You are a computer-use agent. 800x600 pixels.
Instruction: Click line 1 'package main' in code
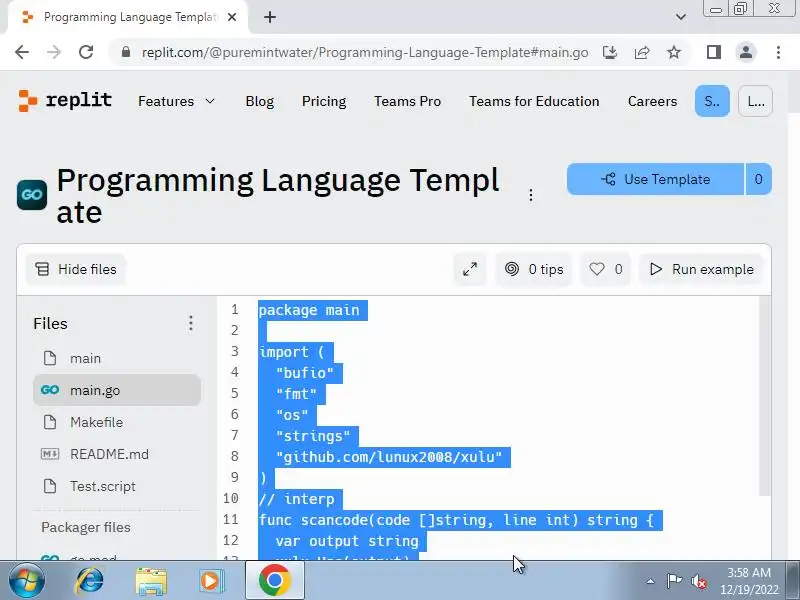[x=309, y=310]
